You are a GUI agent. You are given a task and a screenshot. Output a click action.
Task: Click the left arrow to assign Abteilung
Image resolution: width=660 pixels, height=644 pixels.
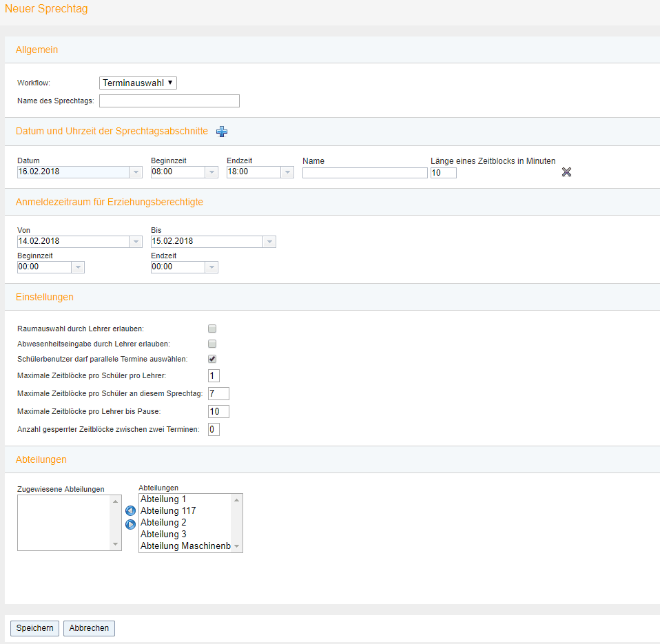coord(130,511)
